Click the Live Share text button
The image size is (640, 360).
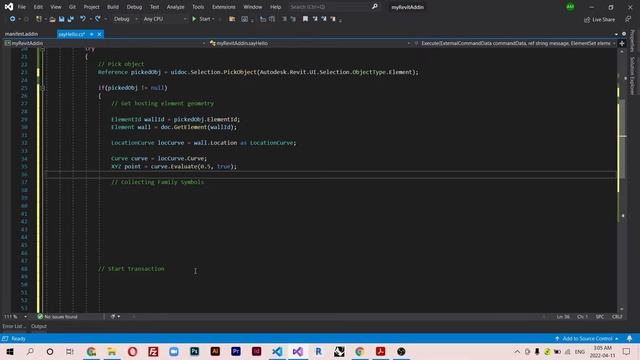603,20
